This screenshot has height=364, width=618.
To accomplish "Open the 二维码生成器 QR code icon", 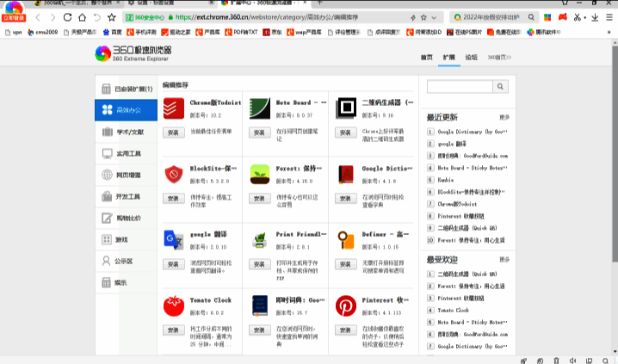I will [346, 108].
